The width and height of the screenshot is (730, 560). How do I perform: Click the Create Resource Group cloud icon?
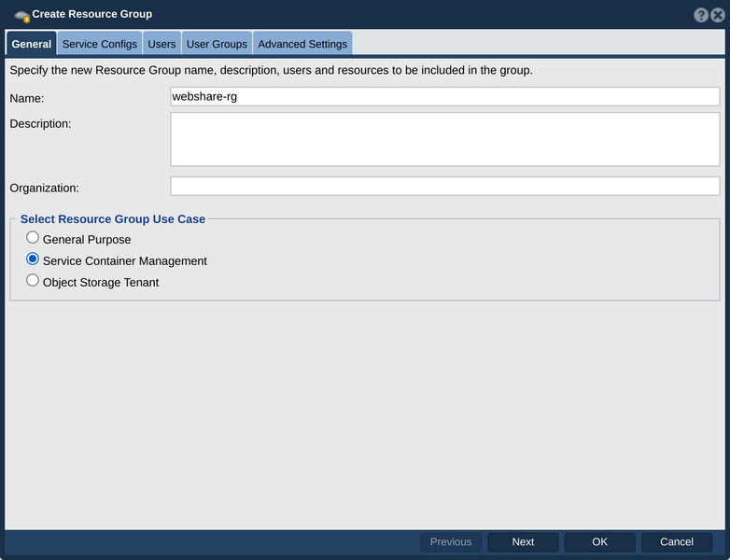[x=21, y=16]
